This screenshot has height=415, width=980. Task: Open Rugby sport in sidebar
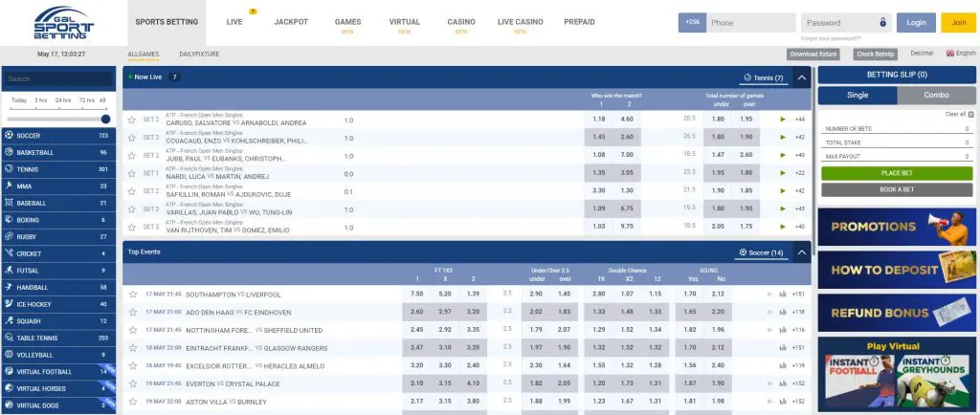pyautogui.click(x=58, y=236)
